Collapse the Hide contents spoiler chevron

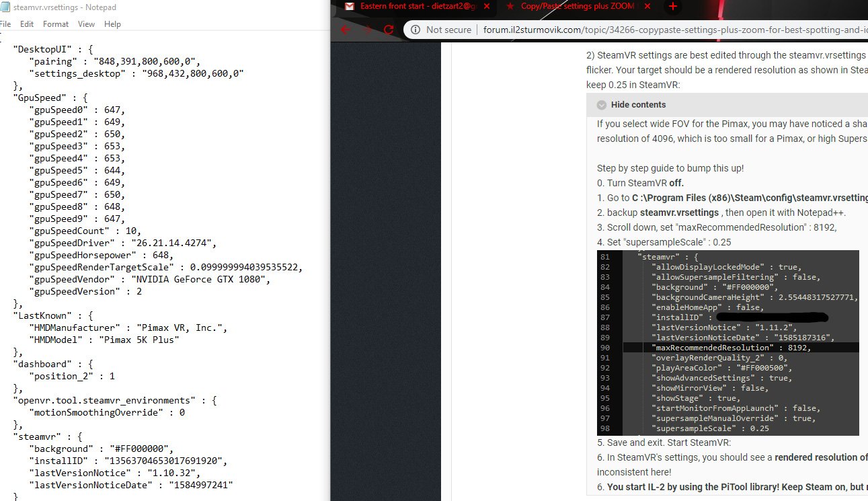click(x=602, y=105)
